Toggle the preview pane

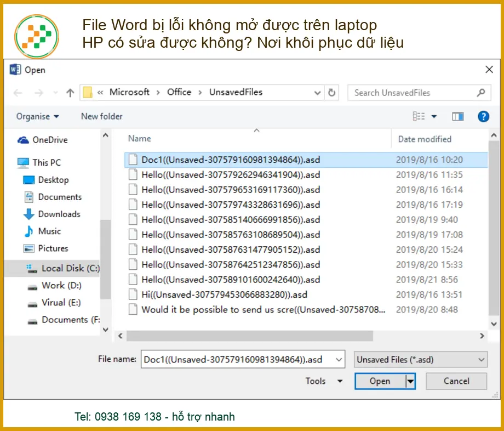coord(458,116)
